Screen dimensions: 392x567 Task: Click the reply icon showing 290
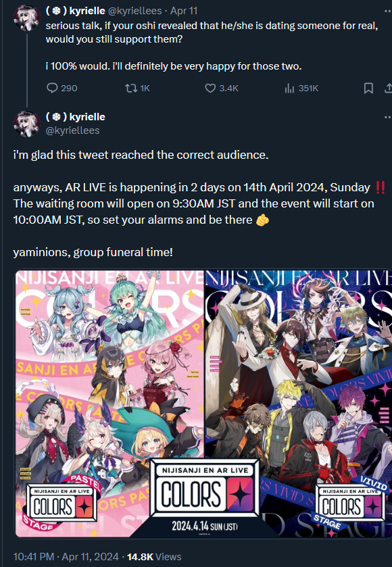pyautogui.click(x=62, y=88)
